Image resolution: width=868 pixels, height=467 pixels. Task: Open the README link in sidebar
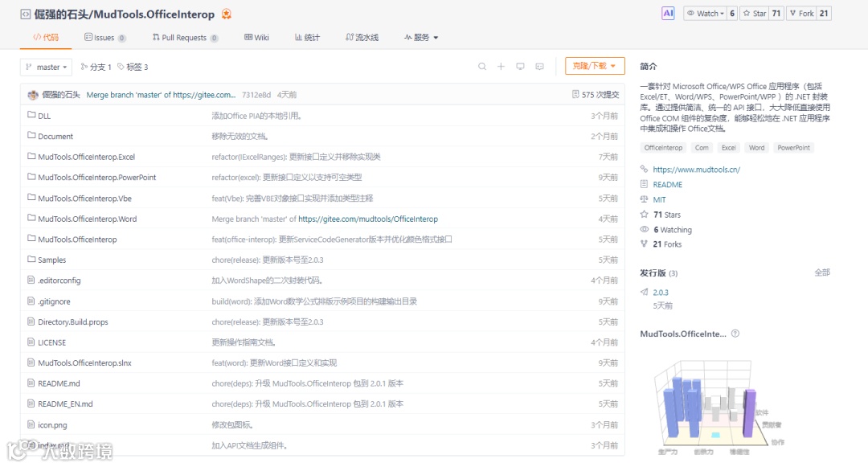(x=668, y=184)
